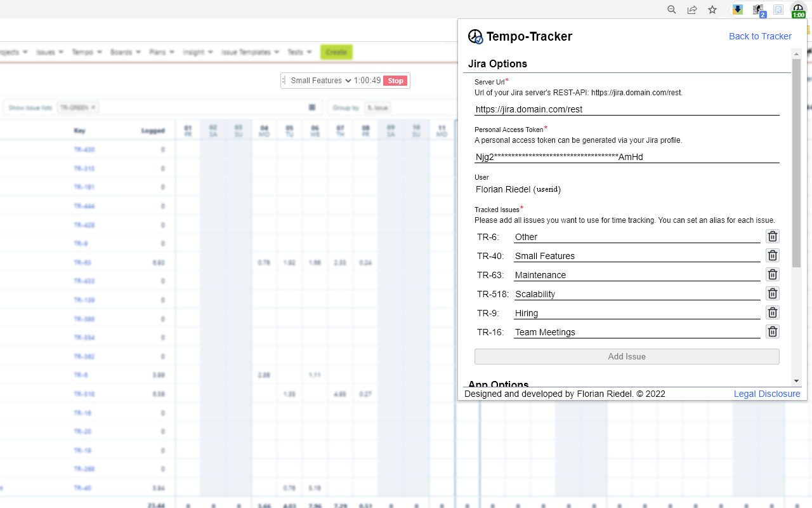Screen dimensions: 812x508
Task: Open issue TR-40 in bottom row
Action: tap(82, 488)
